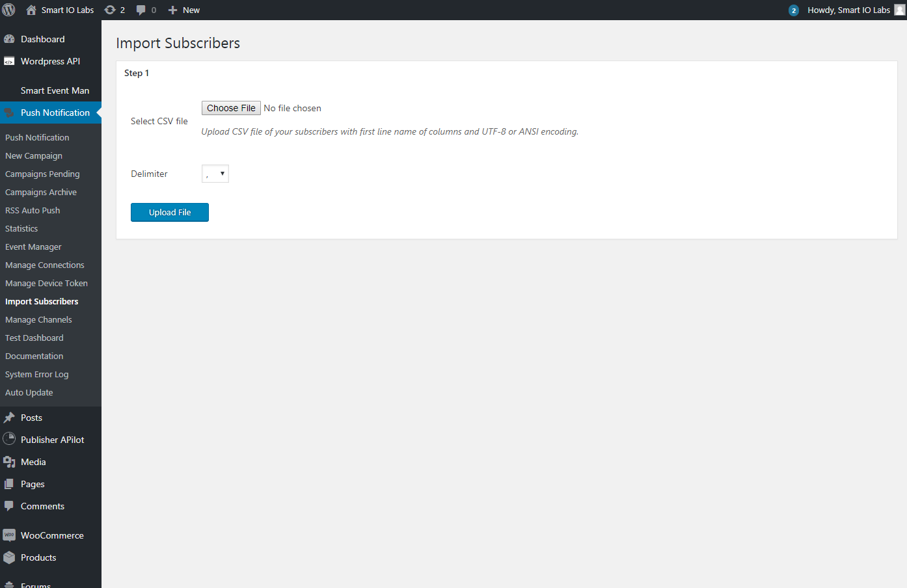Viewport: 907px width, 588px height.
Task: Open System Error Log submenu link
Action: (x=37, y=375)
